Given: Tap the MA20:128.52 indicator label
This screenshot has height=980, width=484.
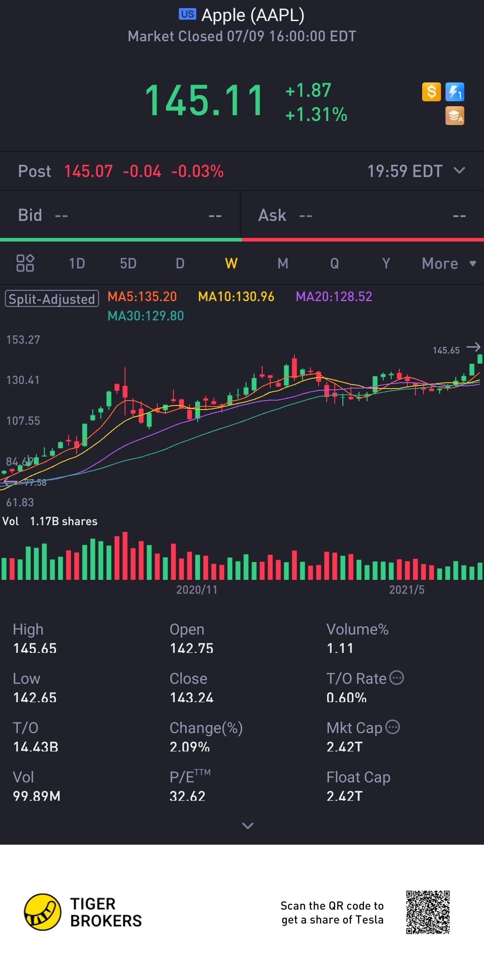Looking at the screenshot, I should click(x=334, y=297).
